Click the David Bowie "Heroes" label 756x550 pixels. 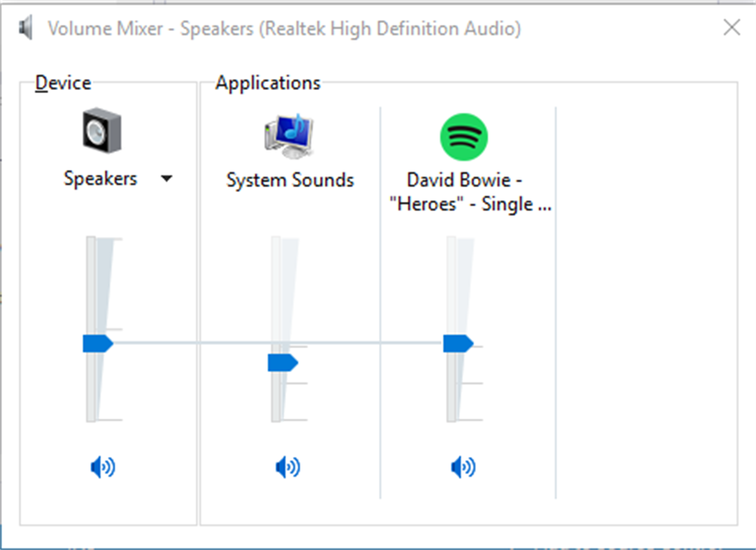(470, 192)
